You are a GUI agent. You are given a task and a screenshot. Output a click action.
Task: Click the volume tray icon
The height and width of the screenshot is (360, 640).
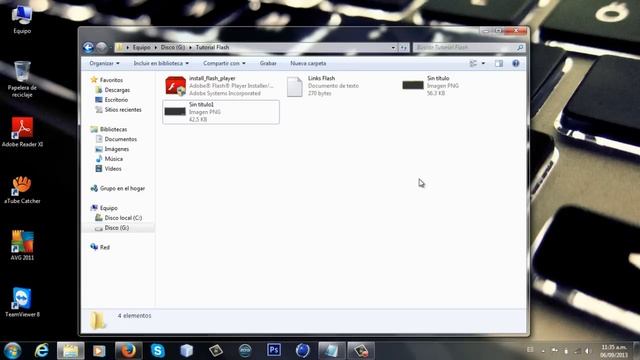click(x=588, y=351)
